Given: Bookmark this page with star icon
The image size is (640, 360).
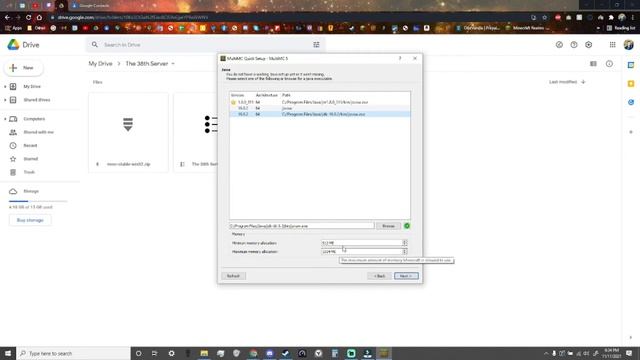Looking at the screenshot, I should (x=544, y=18).
